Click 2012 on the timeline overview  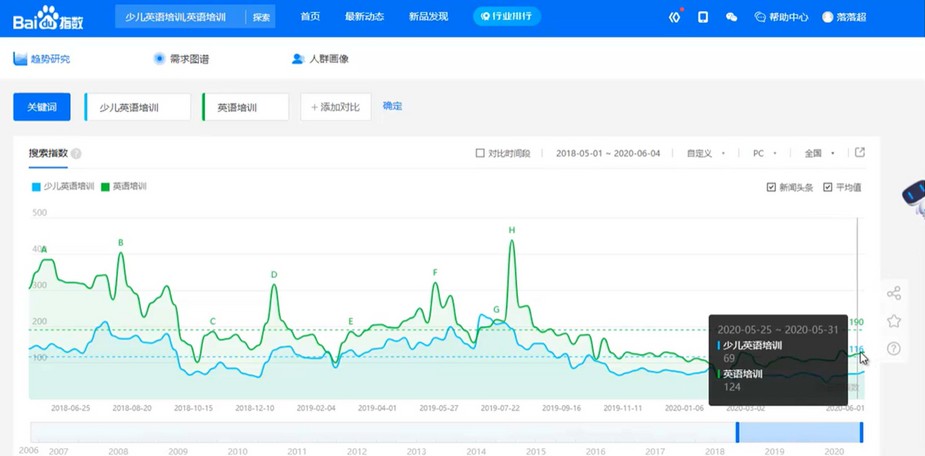click(x=356, y=451)
